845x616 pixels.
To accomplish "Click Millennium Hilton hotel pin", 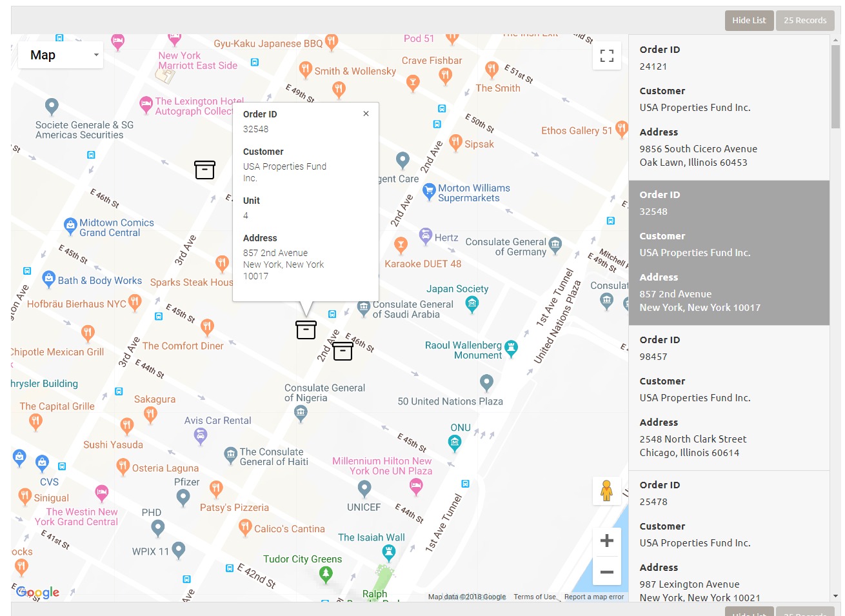I will point(416,486).
